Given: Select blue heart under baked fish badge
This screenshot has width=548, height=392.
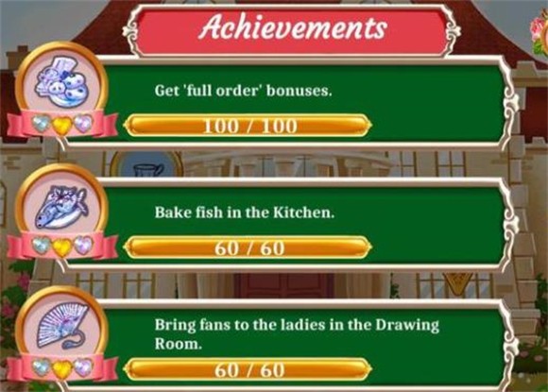Looking at the screenshot, I should (41, 246).
